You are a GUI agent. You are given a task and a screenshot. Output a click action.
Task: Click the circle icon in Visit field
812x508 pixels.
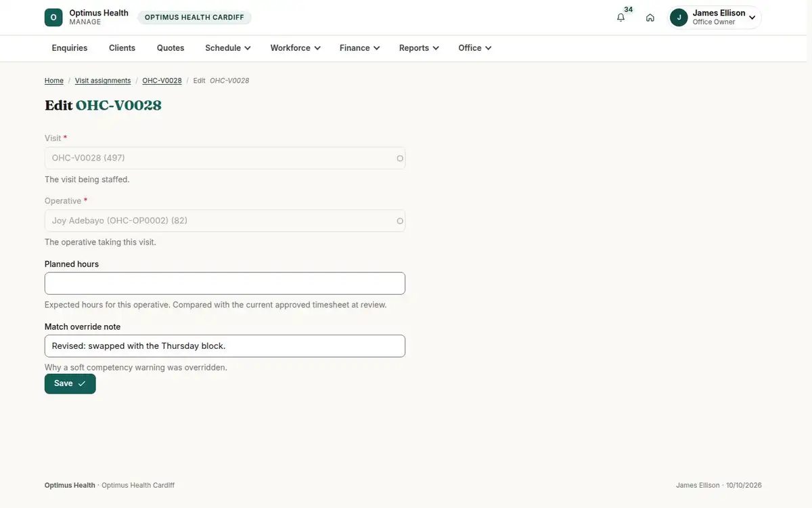coord(400,158)
